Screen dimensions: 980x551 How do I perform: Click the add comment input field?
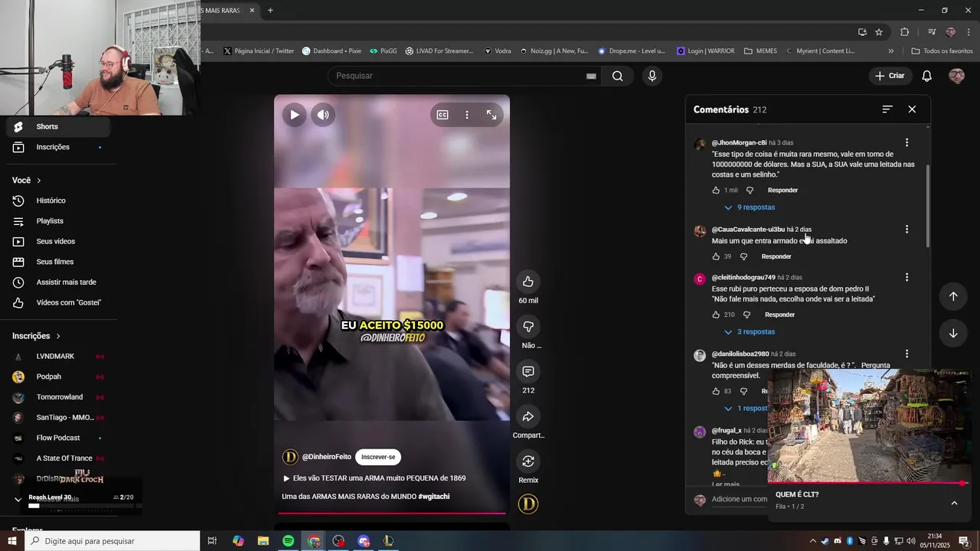coord(740,500)
